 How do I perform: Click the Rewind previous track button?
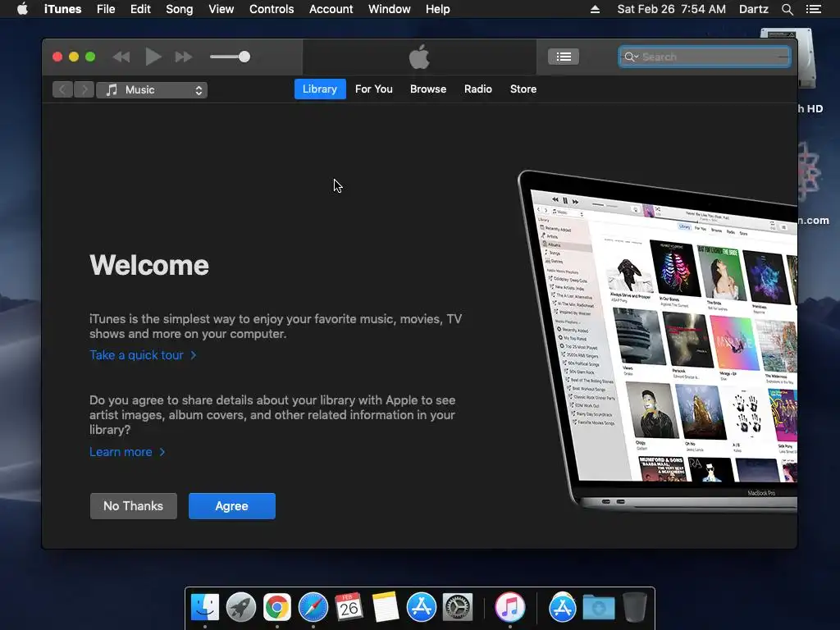(x=121, y=57)
